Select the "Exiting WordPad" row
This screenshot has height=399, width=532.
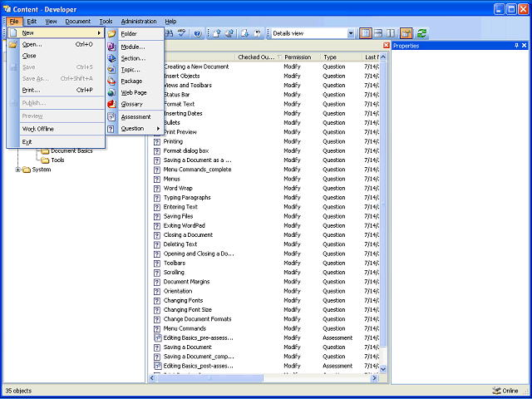(x=266, y=225)
